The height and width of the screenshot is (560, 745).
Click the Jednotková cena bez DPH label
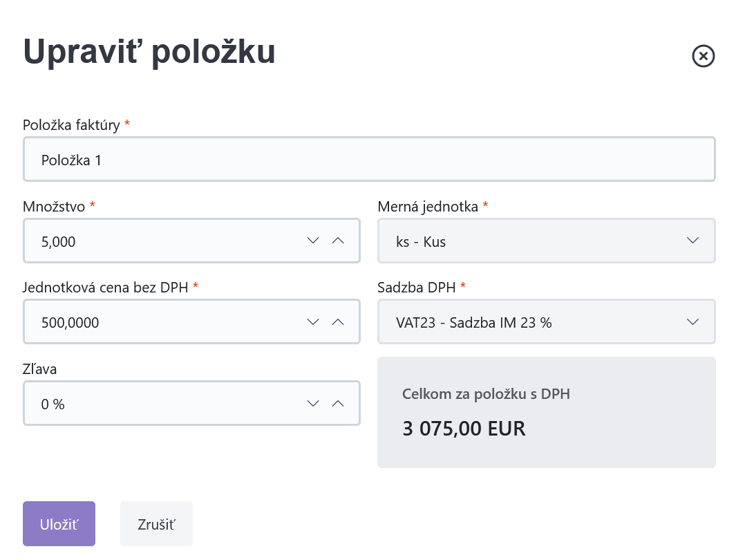(106, 288)
